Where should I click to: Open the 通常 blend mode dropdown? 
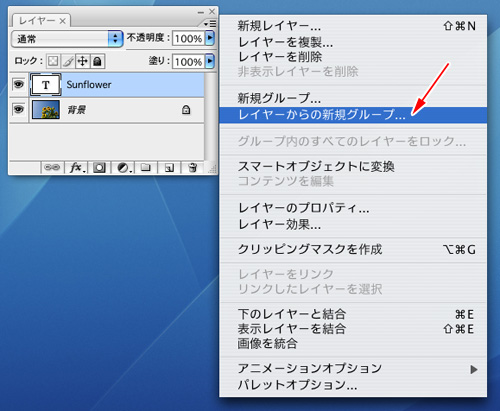click(x=67, y=39)
